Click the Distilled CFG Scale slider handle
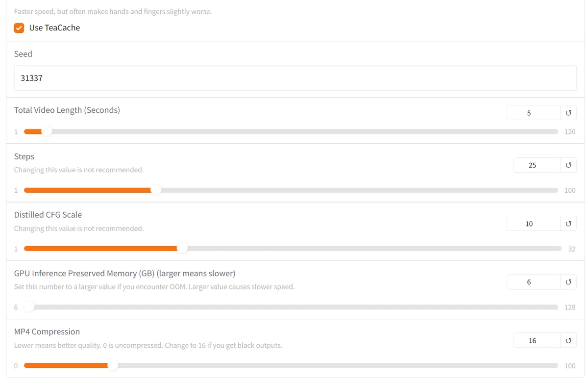The height and width of the screenshot is (383, 588). (x=182, y=248)
